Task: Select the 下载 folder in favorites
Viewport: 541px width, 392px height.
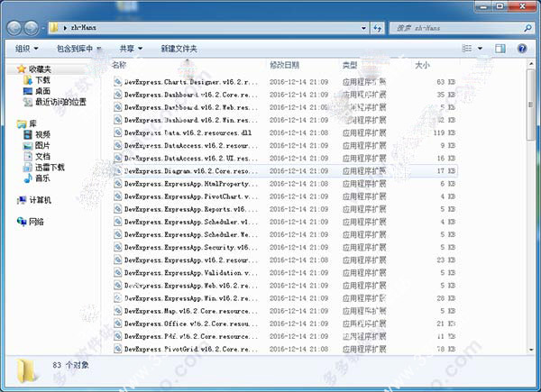Action: point(43,80)
